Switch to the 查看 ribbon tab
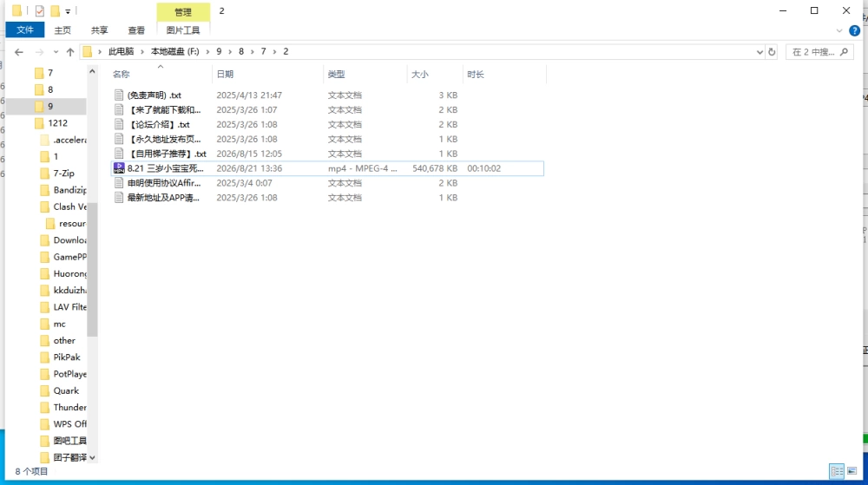The image size is (868, 485). click(136, 30)
